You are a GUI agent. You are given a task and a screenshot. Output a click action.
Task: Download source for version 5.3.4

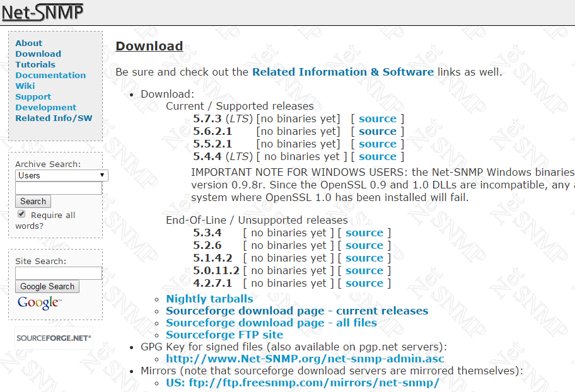tap(364, 233)
